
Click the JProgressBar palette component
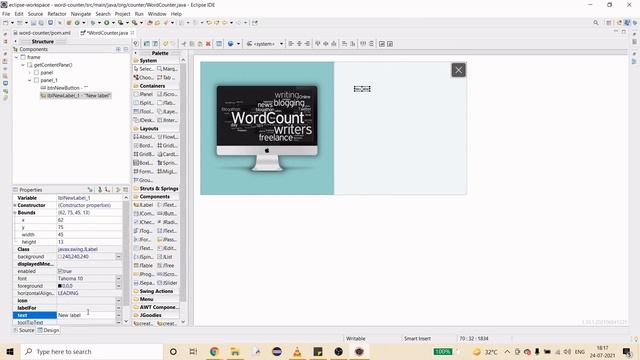point(144,274)
